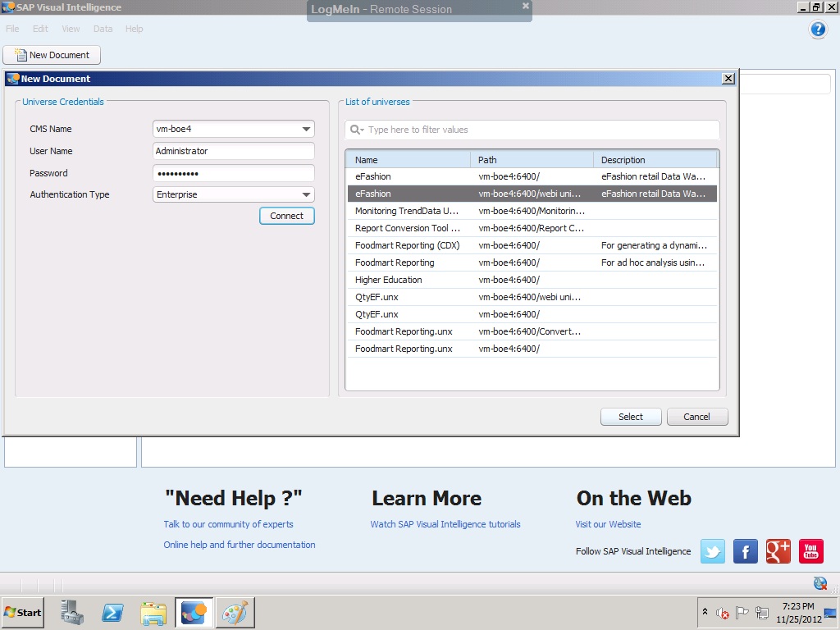
Task: Open the Help menu
Action: tap(134, 29)
